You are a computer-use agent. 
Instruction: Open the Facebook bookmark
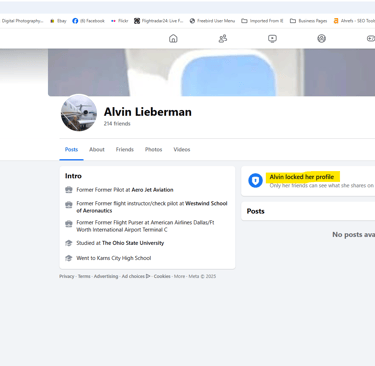click(x=88, y=21)
